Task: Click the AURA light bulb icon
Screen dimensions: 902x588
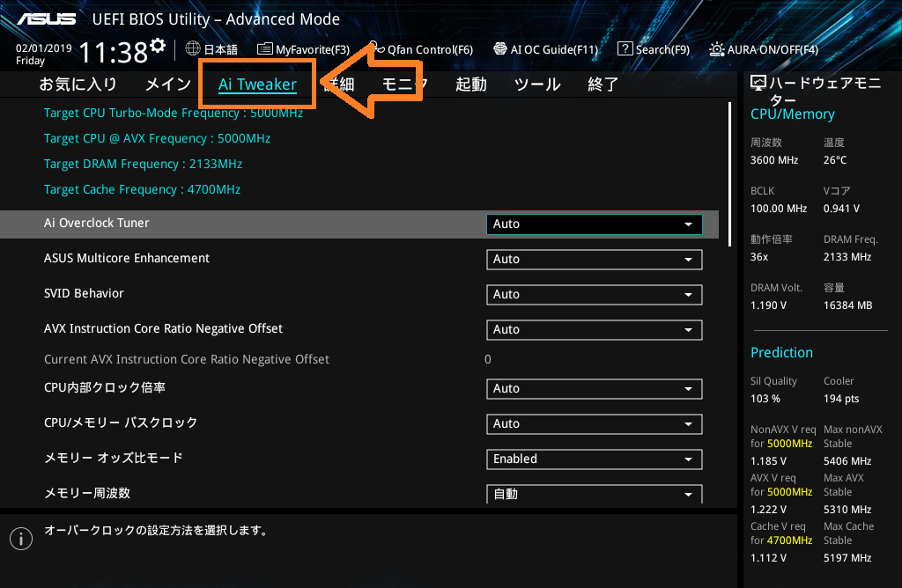Action: click(716, 49)
